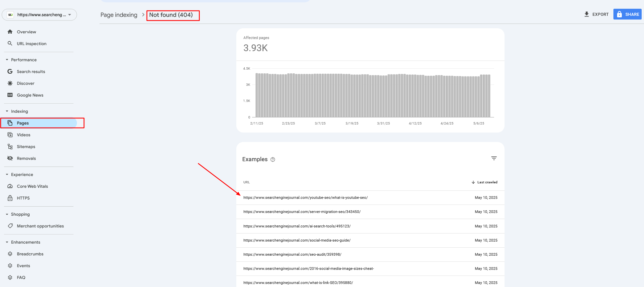Open the Examples table filter icon

point(494,158)
